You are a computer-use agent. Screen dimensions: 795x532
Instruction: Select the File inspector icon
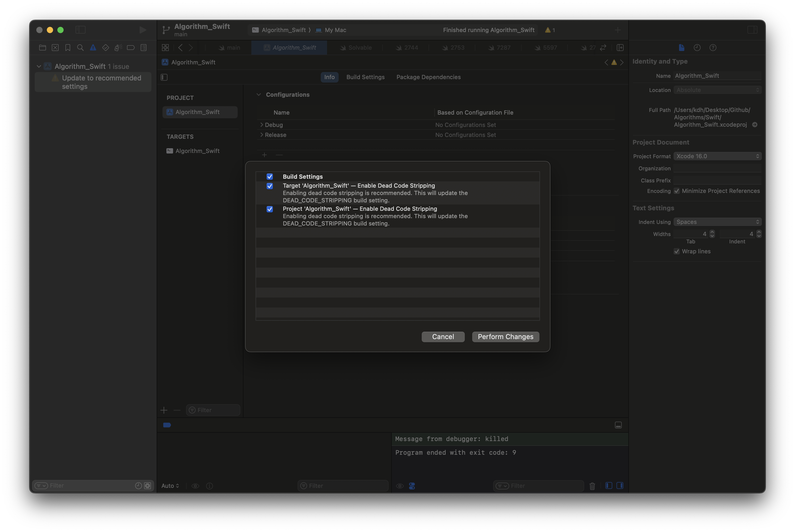click(x=681, y=48)
